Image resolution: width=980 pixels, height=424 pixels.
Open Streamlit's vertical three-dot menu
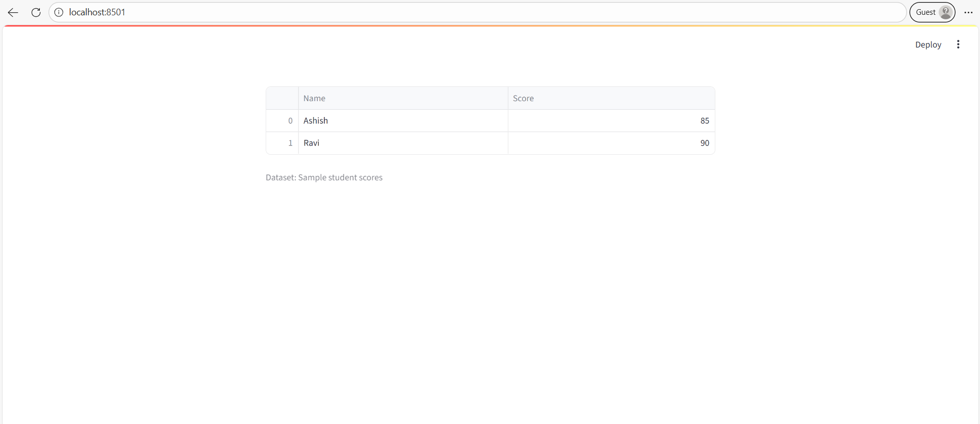[958, 44]
